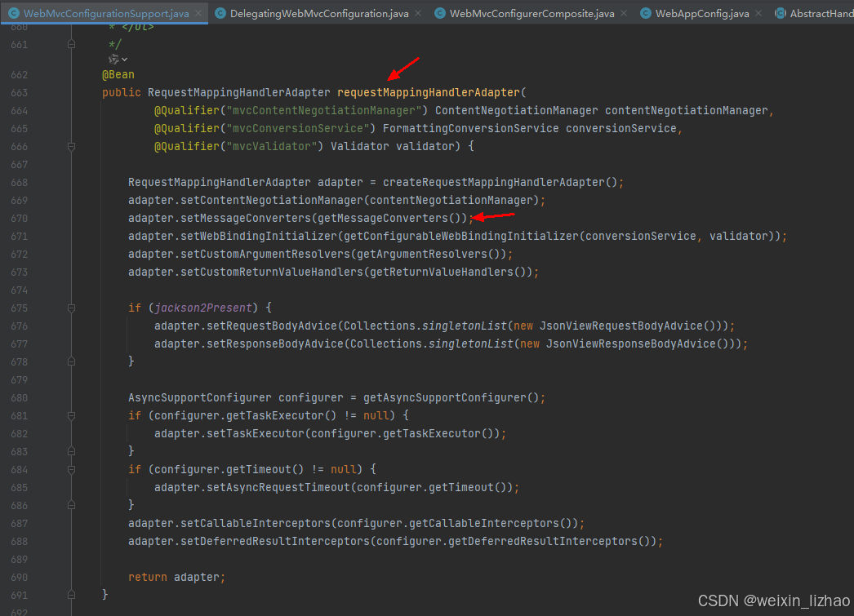
Task: Click line number 690 in gutter
Action: [x=19, y=578]
